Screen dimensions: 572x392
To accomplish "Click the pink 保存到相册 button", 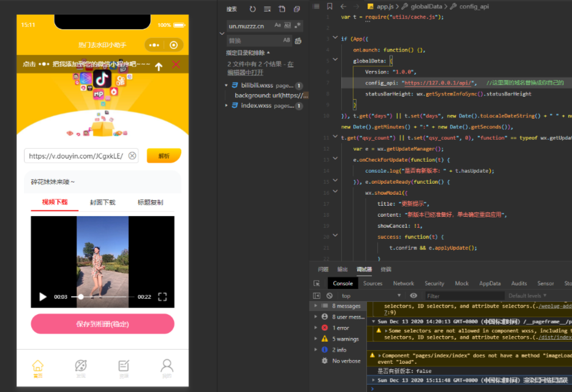I will point(102,324).
